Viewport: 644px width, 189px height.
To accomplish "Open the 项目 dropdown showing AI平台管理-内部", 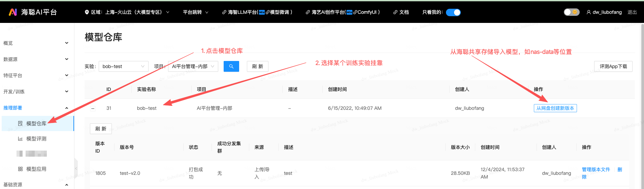I will (x=193, y=66).
